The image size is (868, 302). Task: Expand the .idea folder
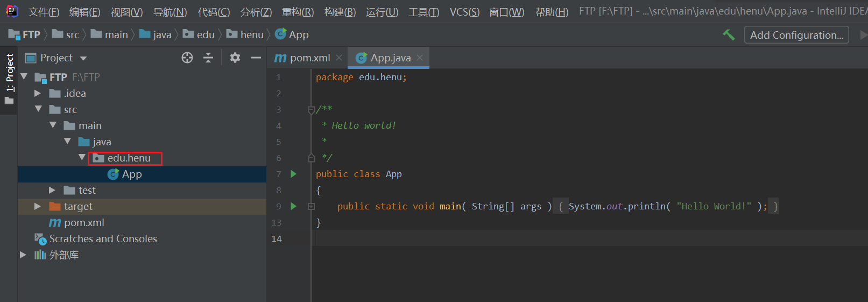(38, 93)
